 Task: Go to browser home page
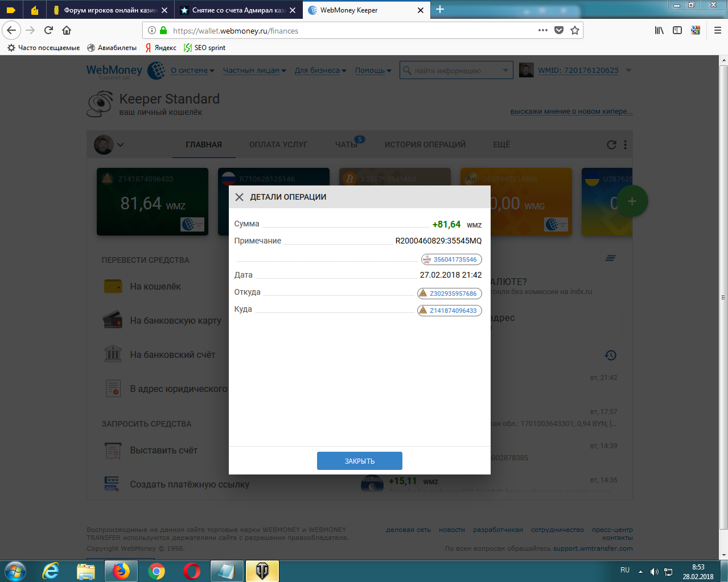point(67,30)
